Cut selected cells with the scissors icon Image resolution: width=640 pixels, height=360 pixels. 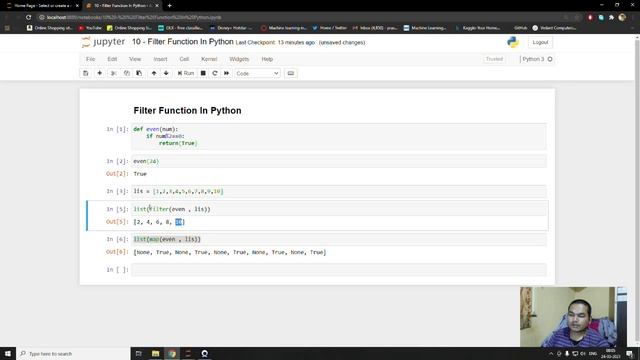pos(114,73)
